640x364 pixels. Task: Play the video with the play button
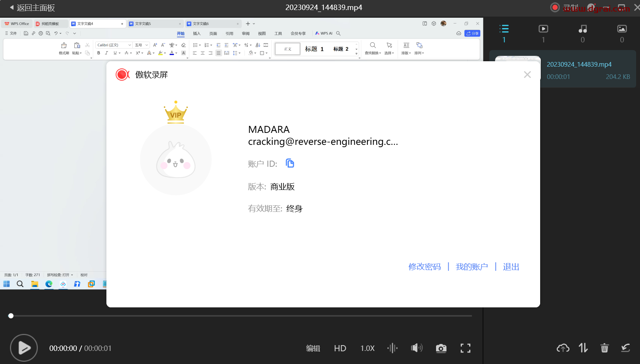[24, 348]
